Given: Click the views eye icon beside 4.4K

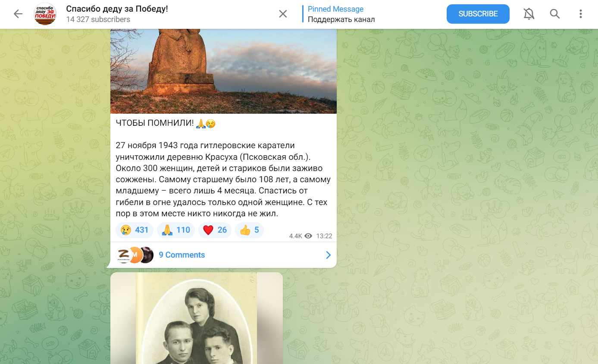Looking at the screenshot, I should click(x=308, y=236).
